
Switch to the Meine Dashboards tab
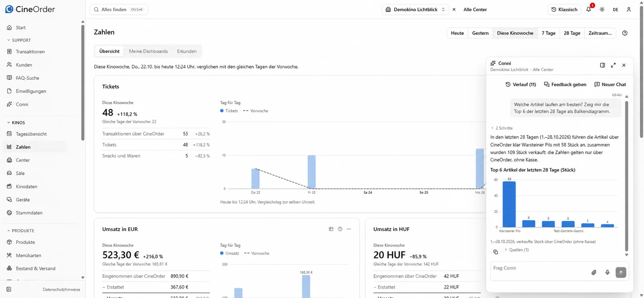pos(148,51)
